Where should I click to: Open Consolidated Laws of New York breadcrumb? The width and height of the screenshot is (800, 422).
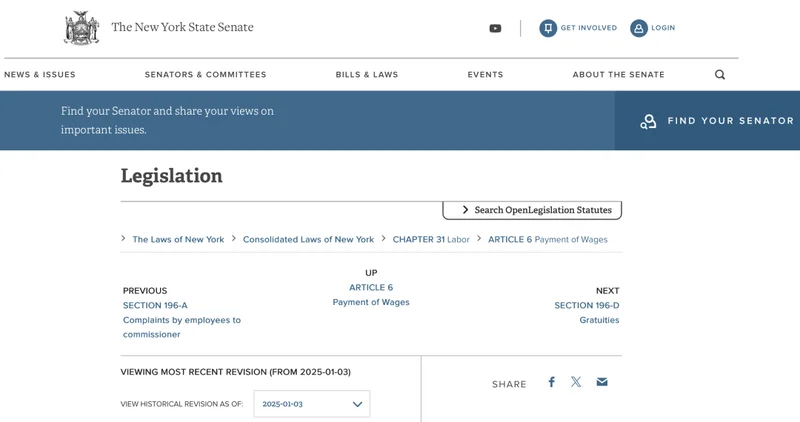308,239
